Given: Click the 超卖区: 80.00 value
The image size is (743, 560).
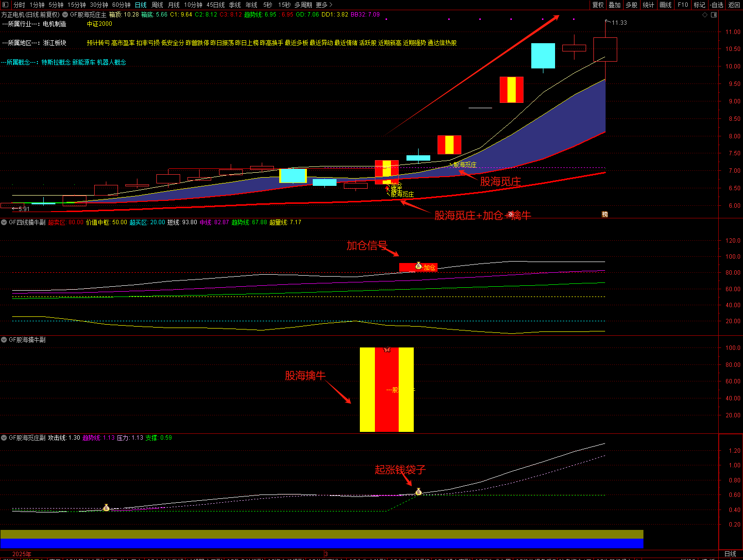Looking at the screenshot, I should (x=66, y=222).
